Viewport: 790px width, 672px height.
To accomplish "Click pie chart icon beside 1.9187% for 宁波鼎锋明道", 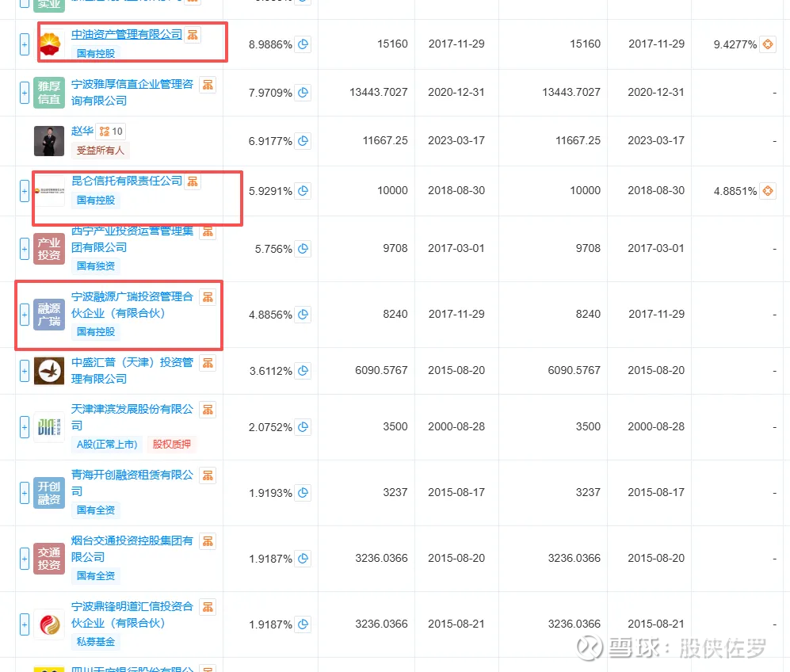I will click(x=303, y=624).
